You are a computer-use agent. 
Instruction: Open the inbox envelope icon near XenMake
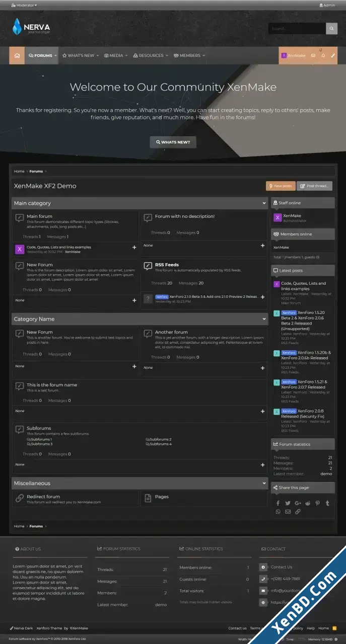(313, 55)
